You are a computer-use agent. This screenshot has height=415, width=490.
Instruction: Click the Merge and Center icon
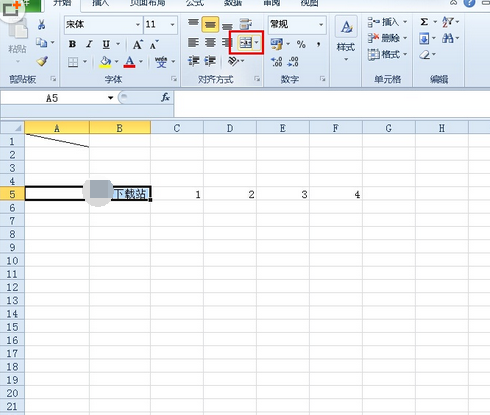point(246,43)
